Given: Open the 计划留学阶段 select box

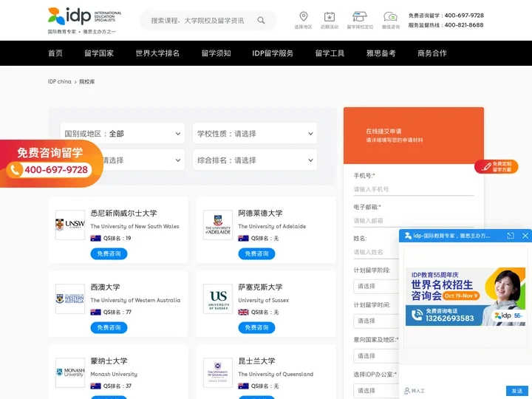Looking at the screenshot, I should (x=376, y=287).
